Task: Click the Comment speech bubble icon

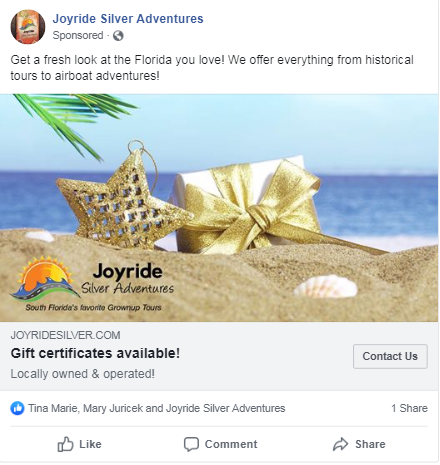Action: pos(191,444)
